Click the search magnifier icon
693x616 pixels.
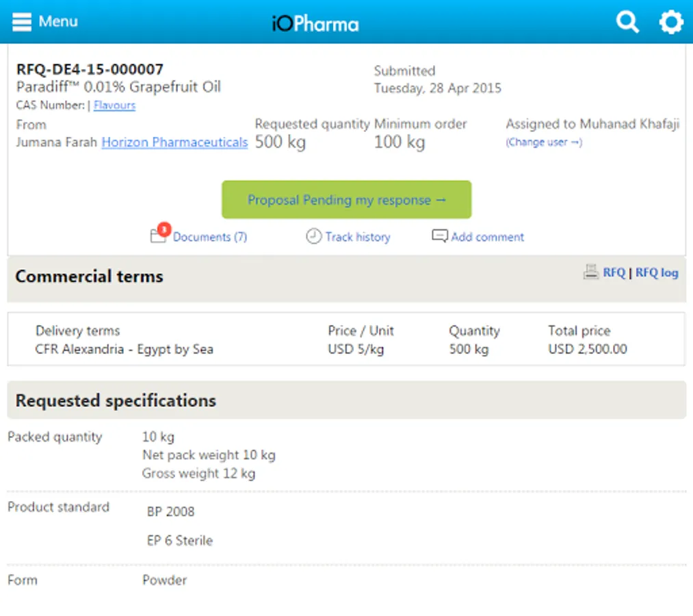(627, 22)
